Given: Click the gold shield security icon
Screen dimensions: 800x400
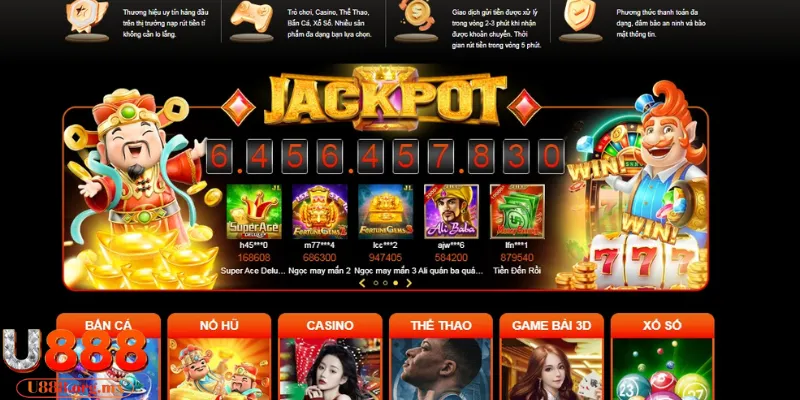Looking at the screenshot, I should [x=581, y=18].
